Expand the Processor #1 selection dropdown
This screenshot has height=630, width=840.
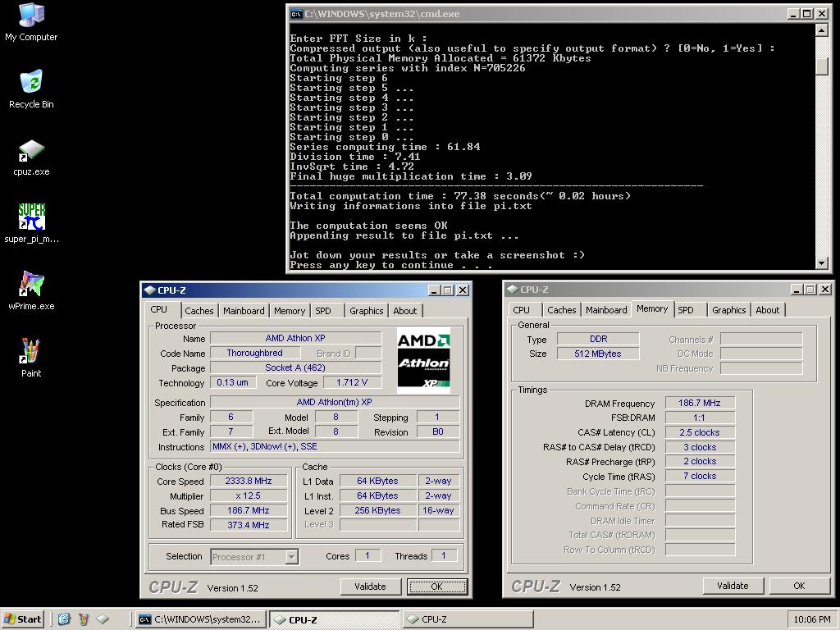click(291, 557)
